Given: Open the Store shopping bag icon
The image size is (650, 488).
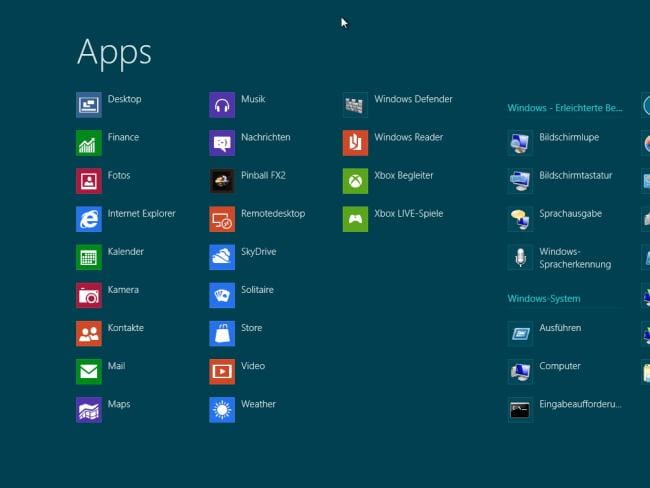Looking at the screenshot, I should pos(222,334).
